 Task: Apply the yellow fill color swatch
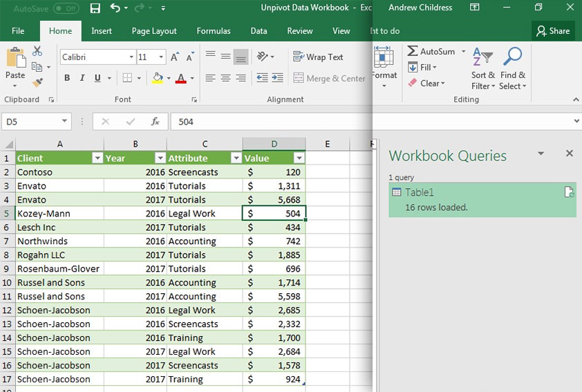(x=158, y=78)
